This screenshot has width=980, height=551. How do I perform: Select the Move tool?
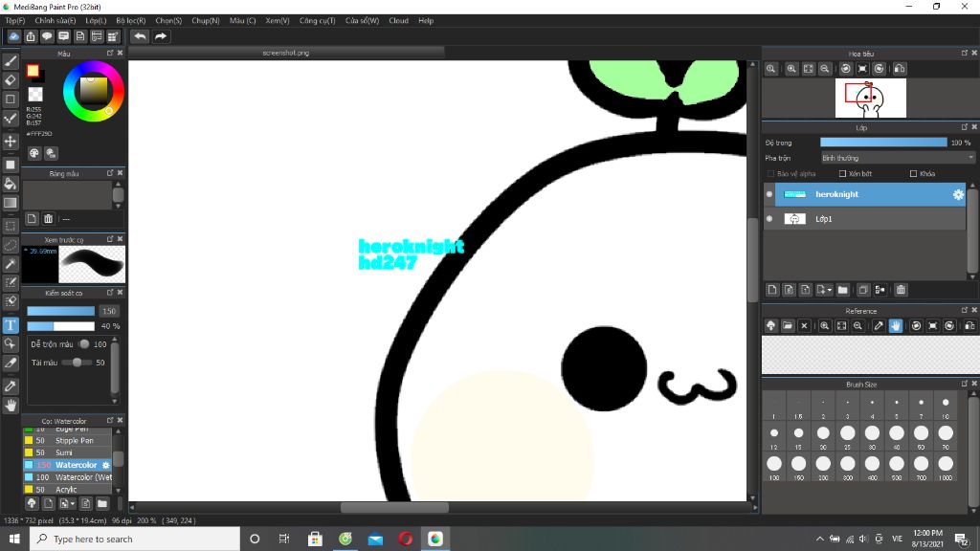point(10,142)
